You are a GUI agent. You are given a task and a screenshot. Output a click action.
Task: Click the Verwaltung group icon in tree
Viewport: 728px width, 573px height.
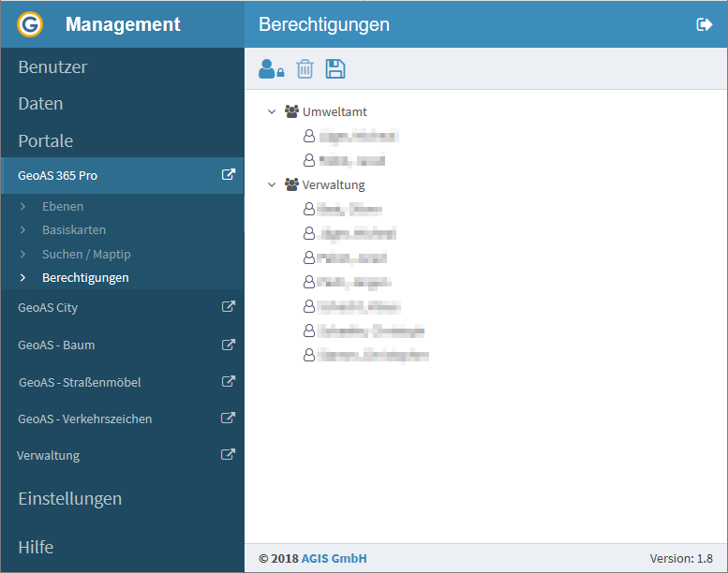(291, 184)
